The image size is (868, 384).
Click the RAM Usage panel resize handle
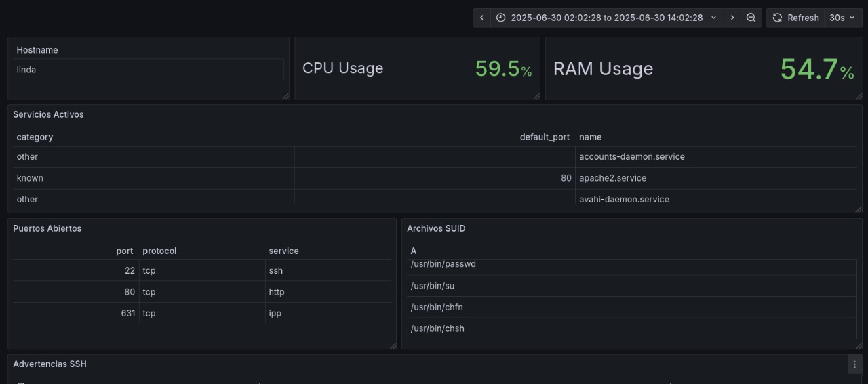859,96
